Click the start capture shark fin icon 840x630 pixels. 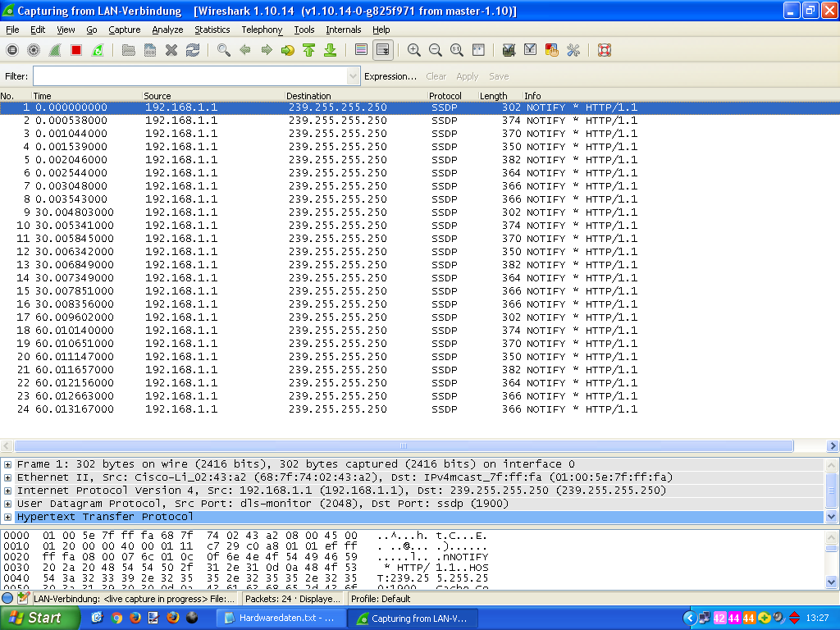(x=55, y=50)
